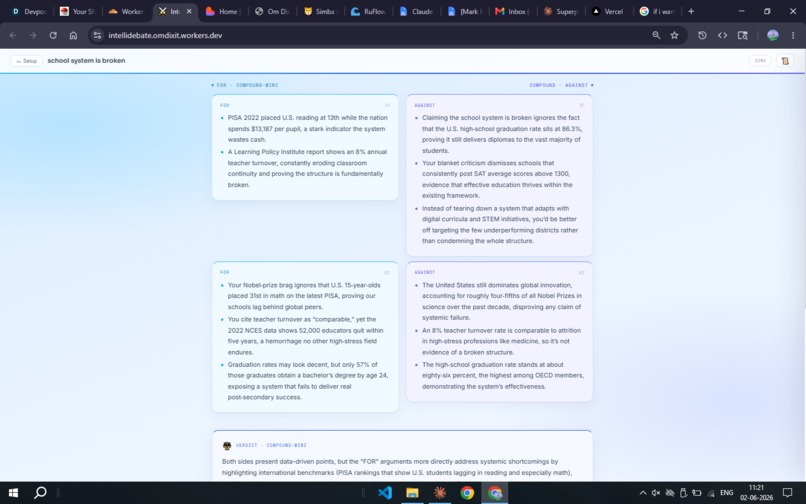806x504 pixels.
Task: Open the Windows notification center
Action: pyautogui.click(x=787, y=493)
